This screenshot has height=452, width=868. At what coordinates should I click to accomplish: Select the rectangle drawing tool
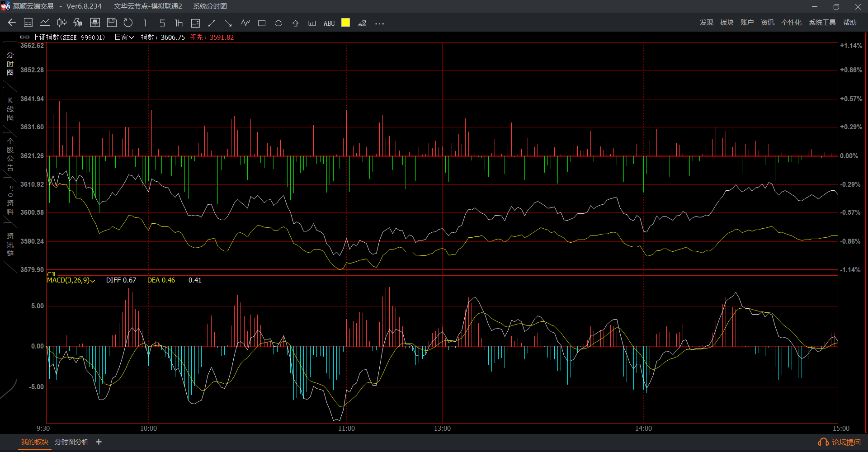262,23
